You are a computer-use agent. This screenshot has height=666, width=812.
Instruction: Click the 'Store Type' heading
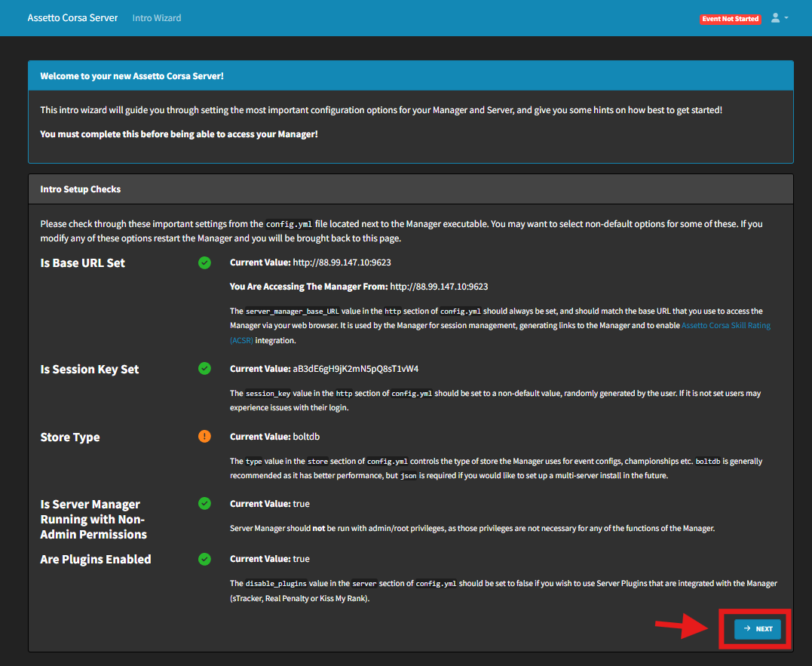(x=70, y=437)
